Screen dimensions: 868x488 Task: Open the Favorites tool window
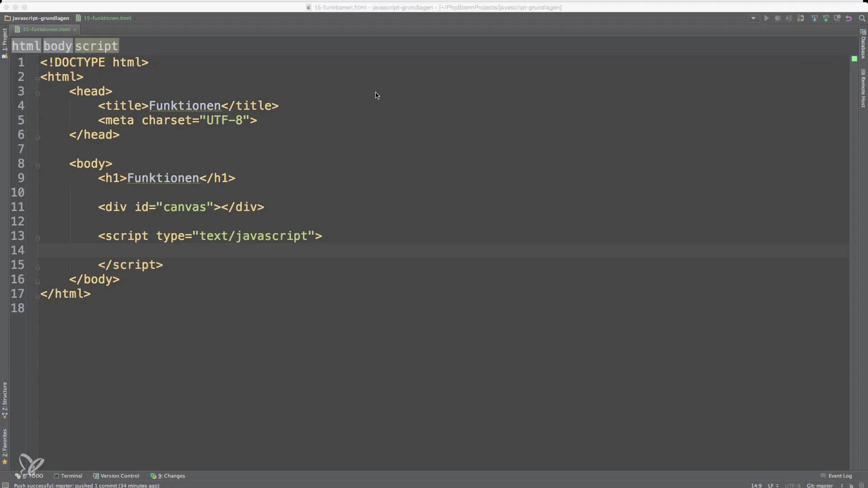click(x=5, y=446)
